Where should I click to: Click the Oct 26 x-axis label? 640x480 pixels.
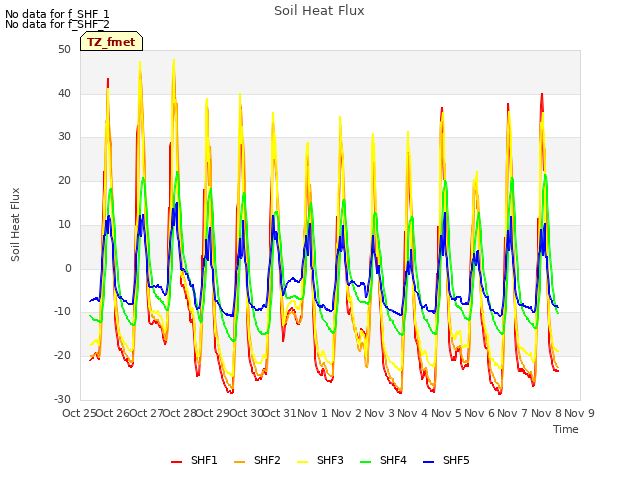click(113, 413)
